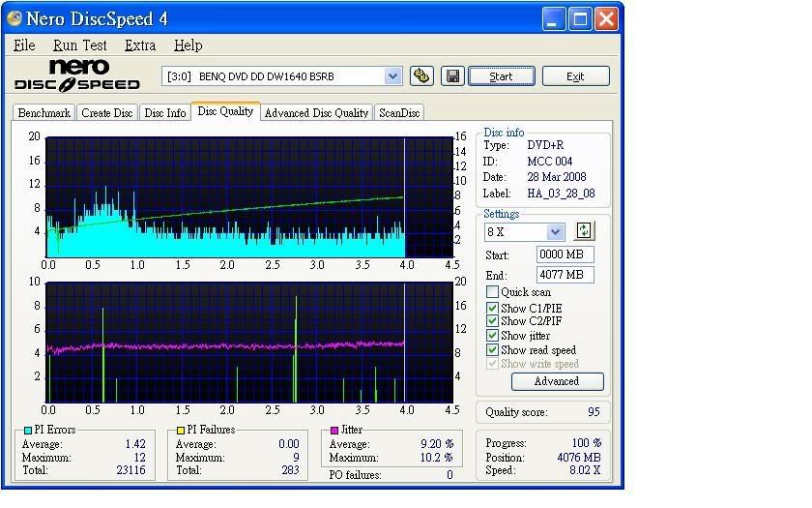Click the magenta Jitter color swatch

[334, 431]
